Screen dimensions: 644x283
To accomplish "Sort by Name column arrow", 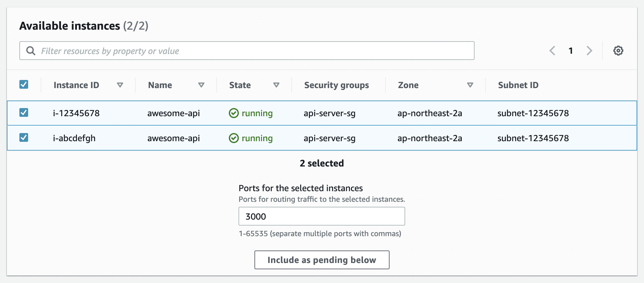I will pos(201,85).
